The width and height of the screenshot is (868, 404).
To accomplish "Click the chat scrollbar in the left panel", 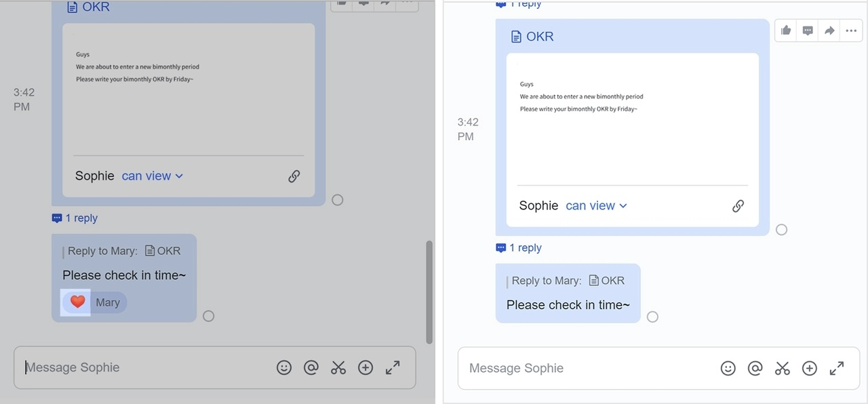I will click(429, 291).
